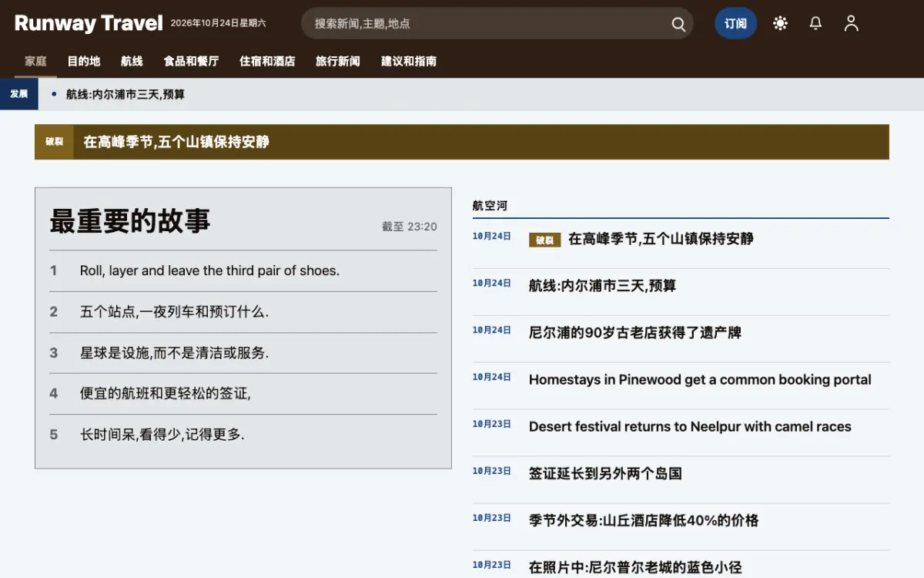
Task: Open feed item 在照片中:尼尔普尔老城的蓝色小径
Action: (635, 567)
